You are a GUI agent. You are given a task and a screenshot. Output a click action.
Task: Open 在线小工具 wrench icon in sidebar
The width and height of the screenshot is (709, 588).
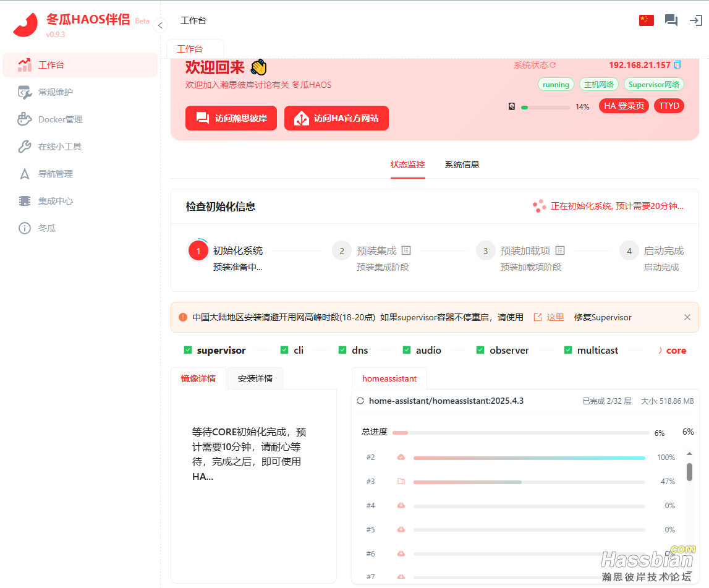[x=25, y=147]
